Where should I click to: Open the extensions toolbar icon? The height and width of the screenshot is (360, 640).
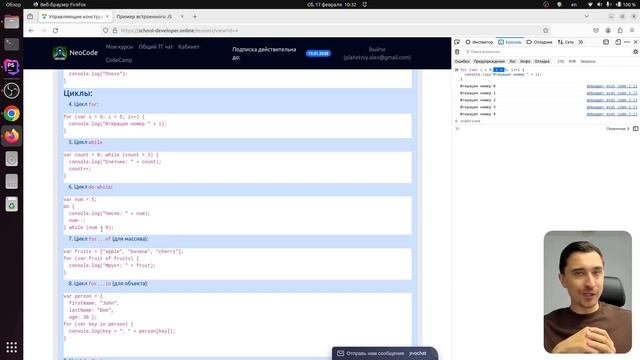click(620, 31)
